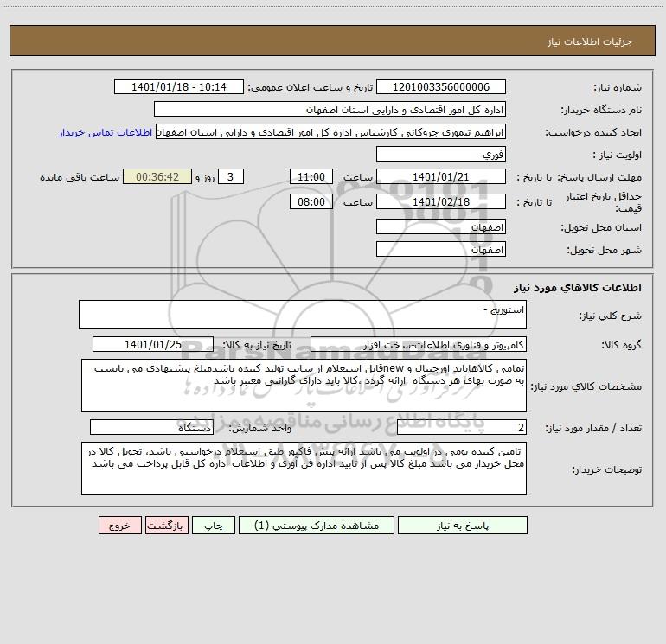Click the quantity field showing 2
This screenshot has height=644, width=666.
pyautogui.click(x=462, y=427)
